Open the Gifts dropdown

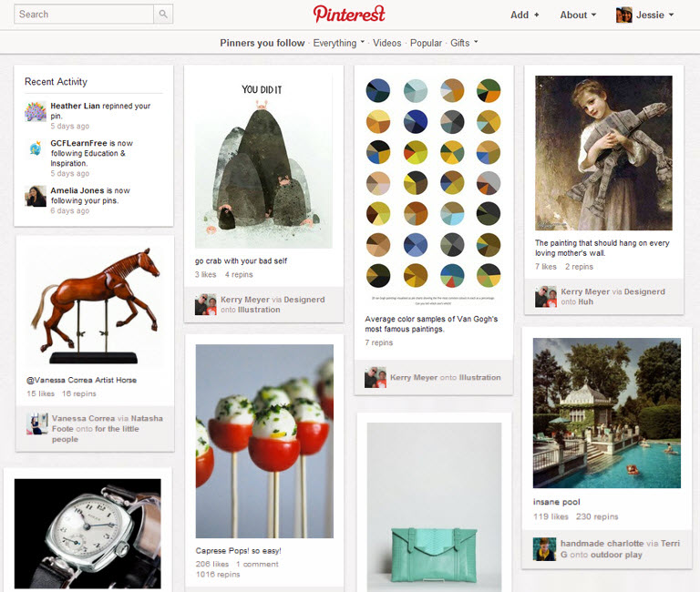[x=464, y=43]
